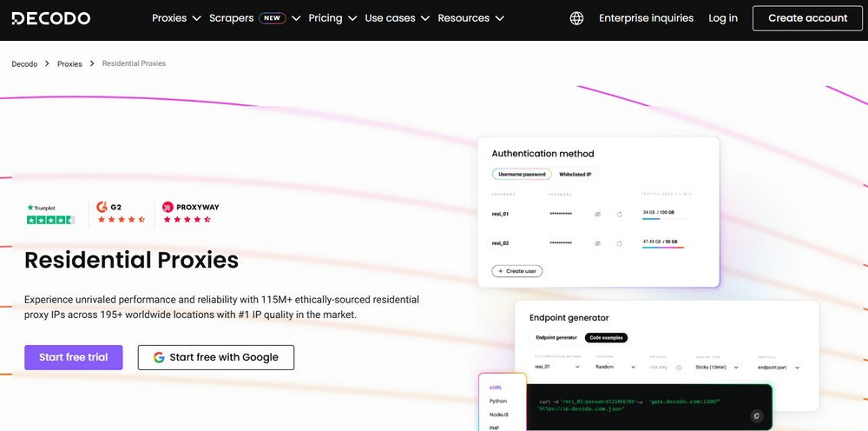Screen dimensions: 868x431
Task: Switch to the Endpoint generator tab
Action: pyautogui.click(x=556, y=337)
